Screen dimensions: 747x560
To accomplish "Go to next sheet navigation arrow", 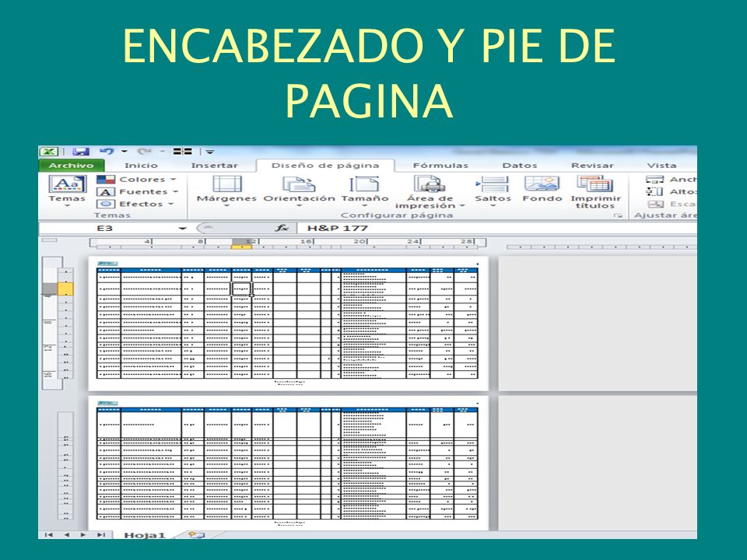I will [x=83, y=535].
